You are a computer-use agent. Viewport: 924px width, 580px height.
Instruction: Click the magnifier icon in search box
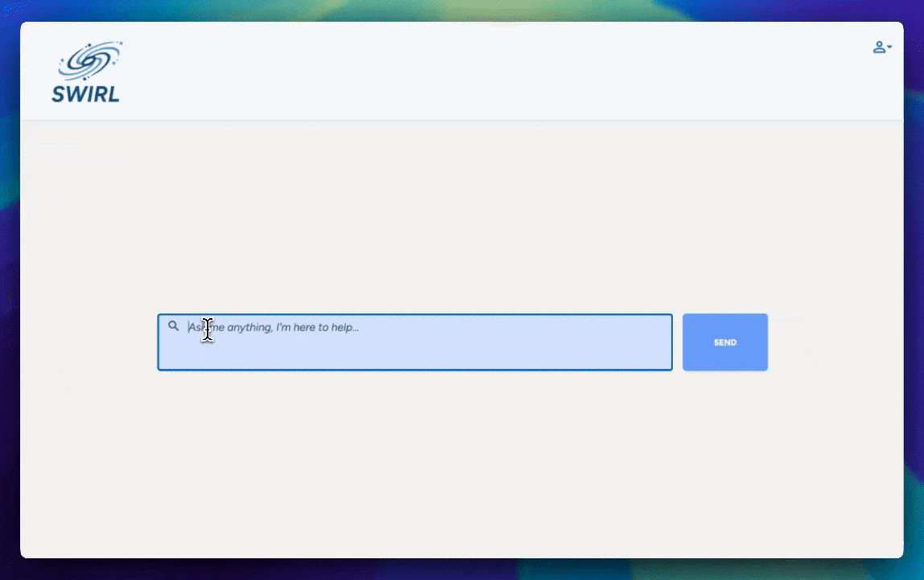tap(173, 325)
